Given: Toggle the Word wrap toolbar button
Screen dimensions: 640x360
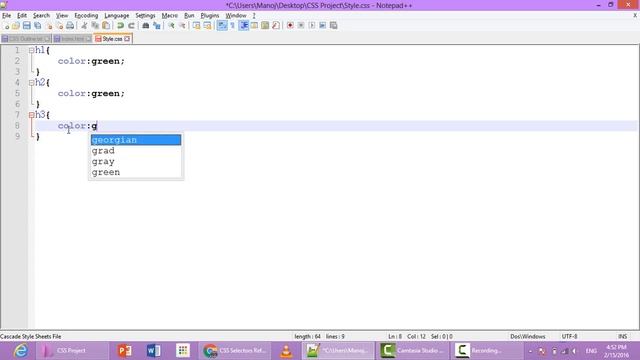Looking at the screenshot, I should (222, 26).
